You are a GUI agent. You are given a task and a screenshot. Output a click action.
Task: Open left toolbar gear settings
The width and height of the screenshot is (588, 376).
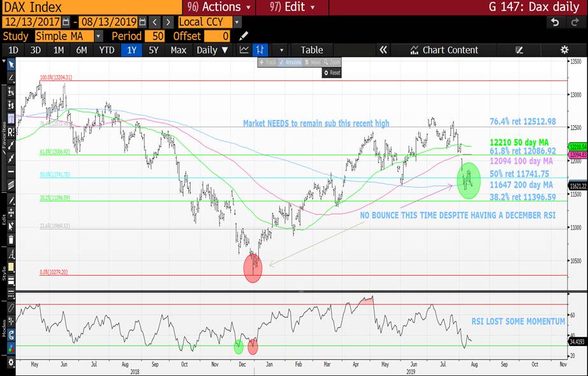point(11,363)
